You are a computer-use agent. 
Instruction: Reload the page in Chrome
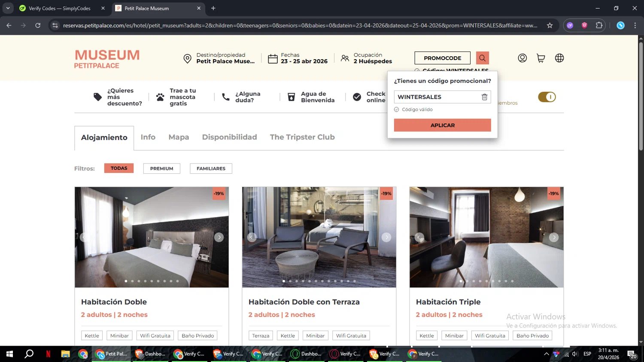(38, 25)
